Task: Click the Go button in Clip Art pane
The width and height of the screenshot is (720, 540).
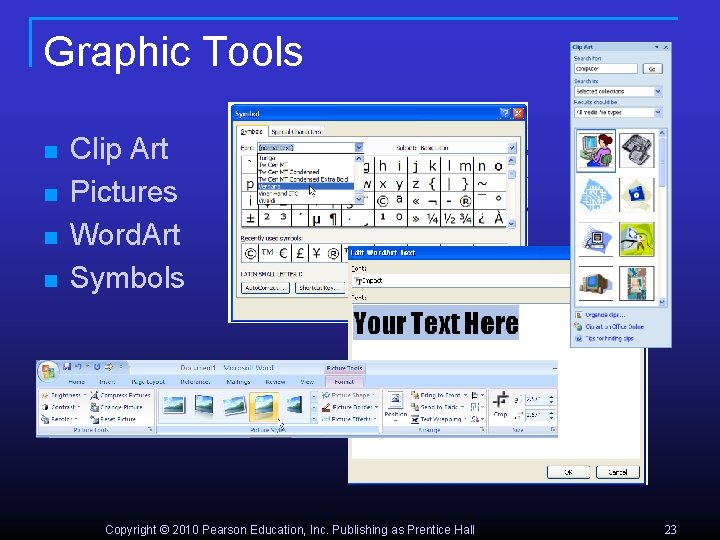Action: [652, 69]
